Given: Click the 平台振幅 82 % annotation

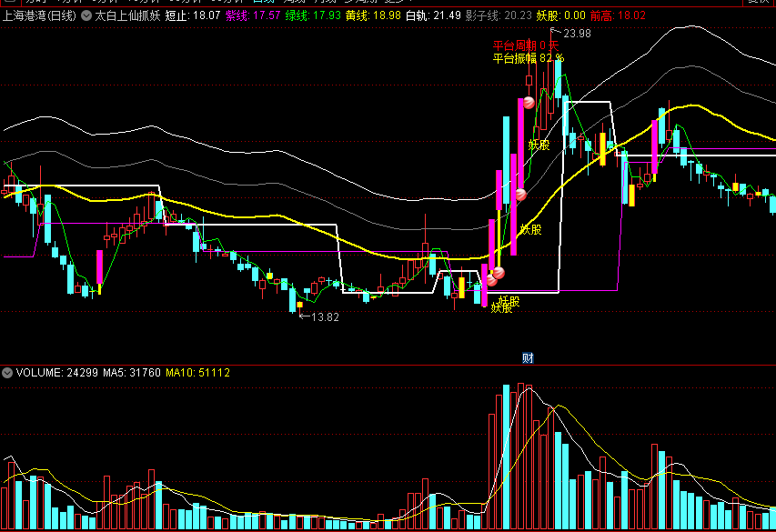Looking at the screenshot, I should 529,58.
